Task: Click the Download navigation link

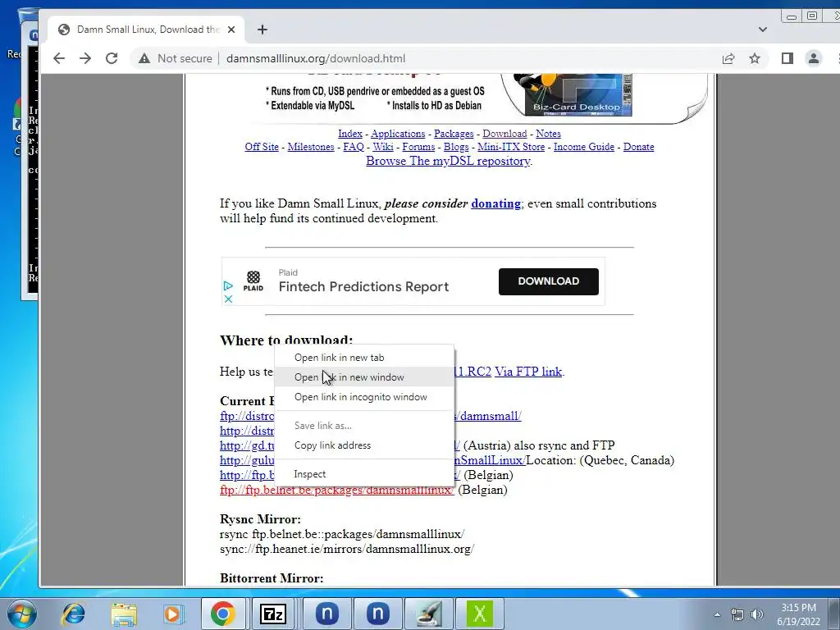Action: tap(504, 134)
